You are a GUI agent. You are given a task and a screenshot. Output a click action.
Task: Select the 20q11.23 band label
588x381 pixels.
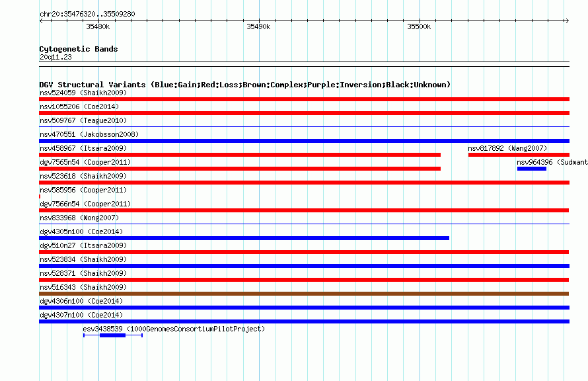pos(55,57)
